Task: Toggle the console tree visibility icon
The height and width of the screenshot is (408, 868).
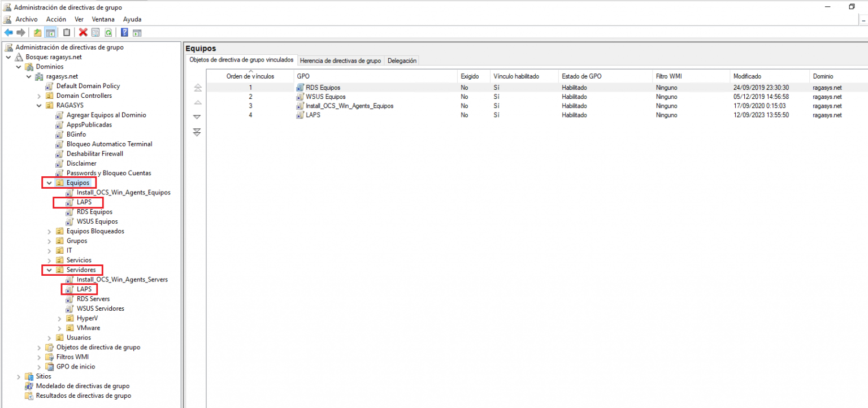Action: click(50, 32)
